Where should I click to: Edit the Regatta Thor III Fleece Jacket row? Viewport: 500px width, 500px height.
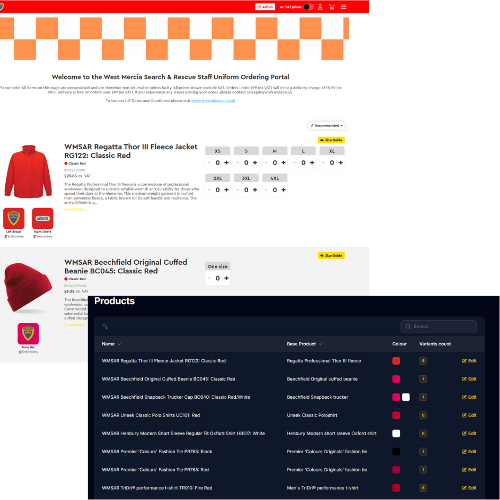(469, 361)
